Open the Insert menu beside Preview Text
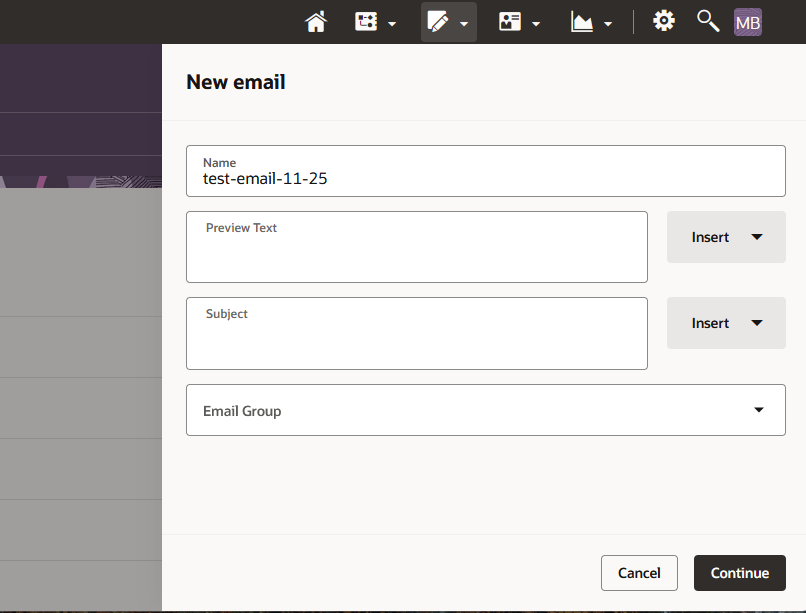The width and height of the screenshot is (806, 613). point(726,237)
